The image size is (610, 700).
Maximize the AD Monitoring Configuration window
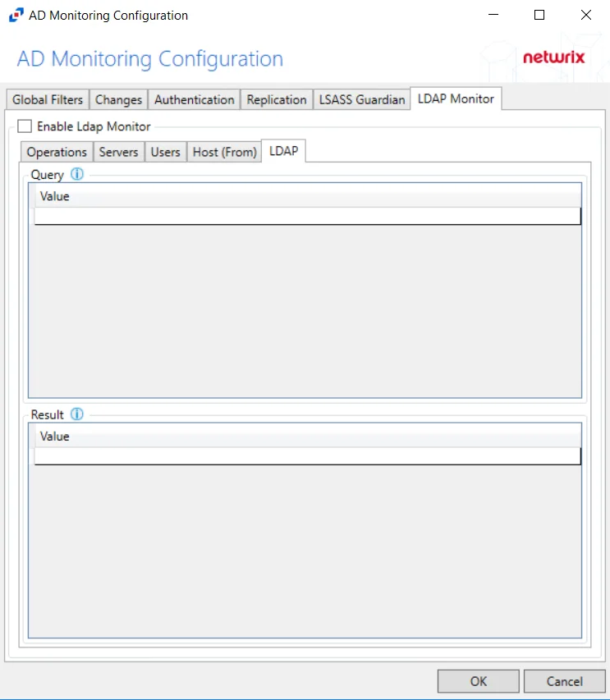click(x=539, y=15)
